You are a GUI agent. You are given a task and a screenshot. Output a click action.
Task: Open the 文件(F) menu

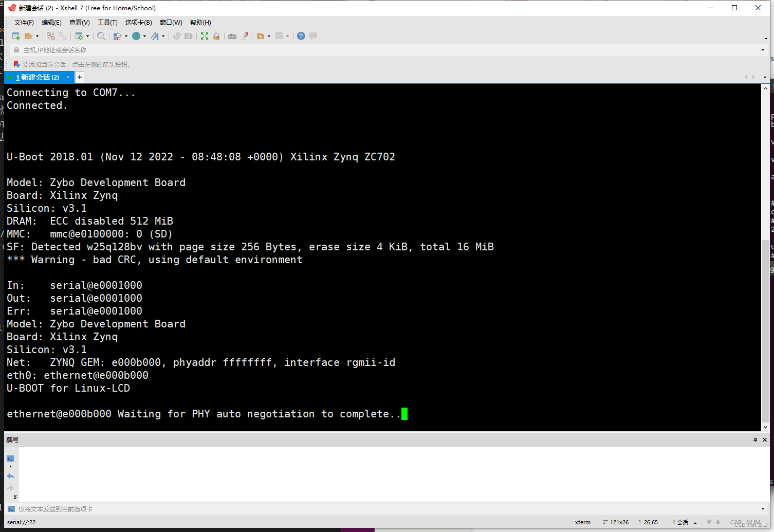[24, 23]
